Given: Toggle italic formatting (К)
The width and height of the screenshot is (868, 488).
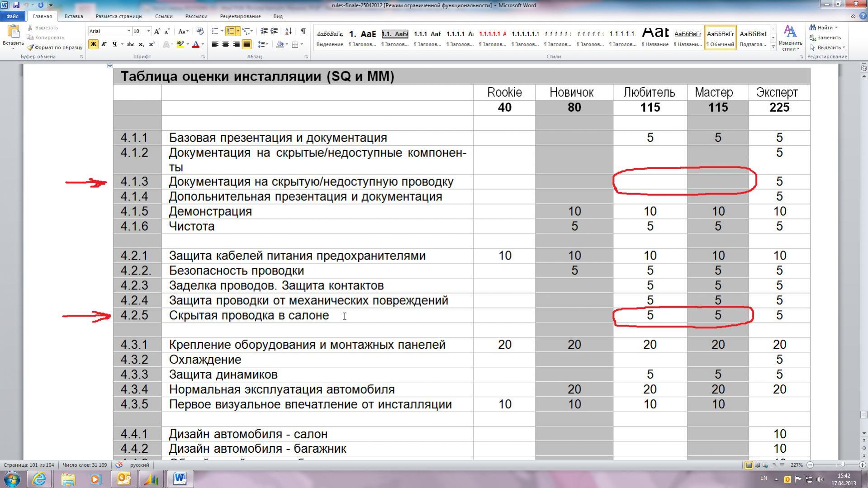Looking at the screenshot, I should tap(104, 44).
